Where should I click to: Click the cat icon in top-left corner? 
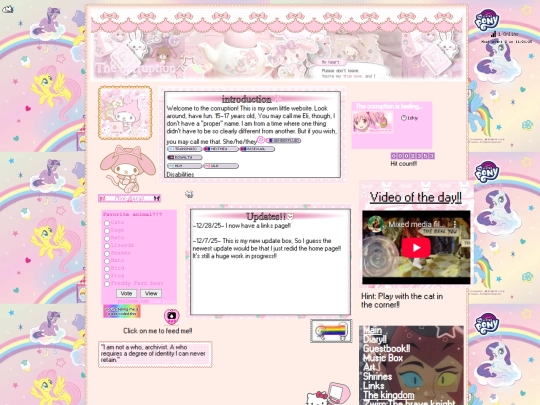click(x=8, y=9)
